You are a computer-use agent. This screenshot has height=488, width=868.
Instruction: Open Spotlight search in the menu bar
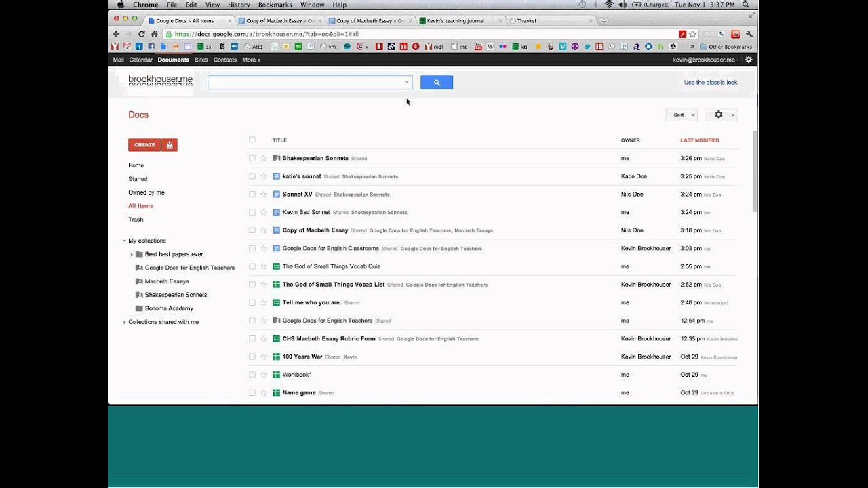point(746,5)
